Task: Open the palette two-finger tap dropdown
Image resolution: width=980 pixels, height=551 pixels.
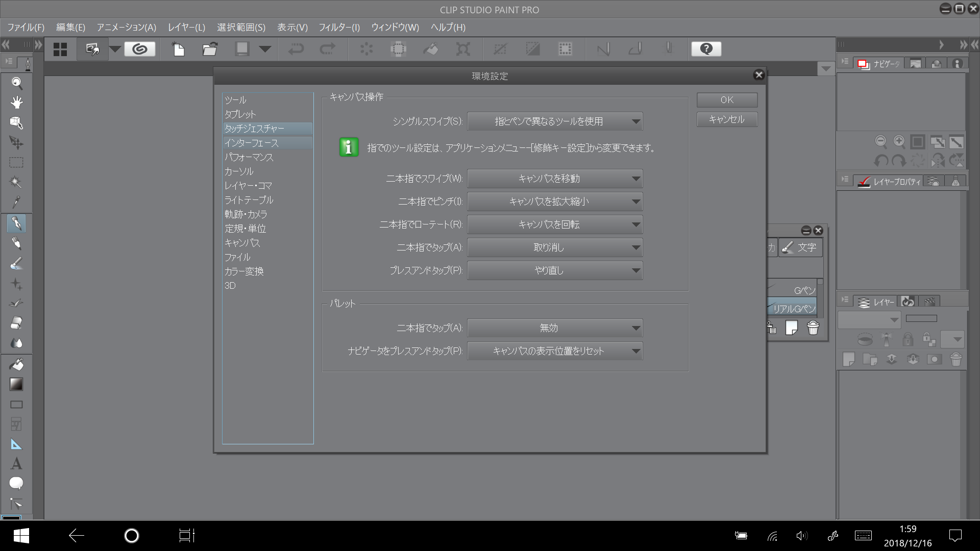Action: pyautogui.click(x=554, y=328)
